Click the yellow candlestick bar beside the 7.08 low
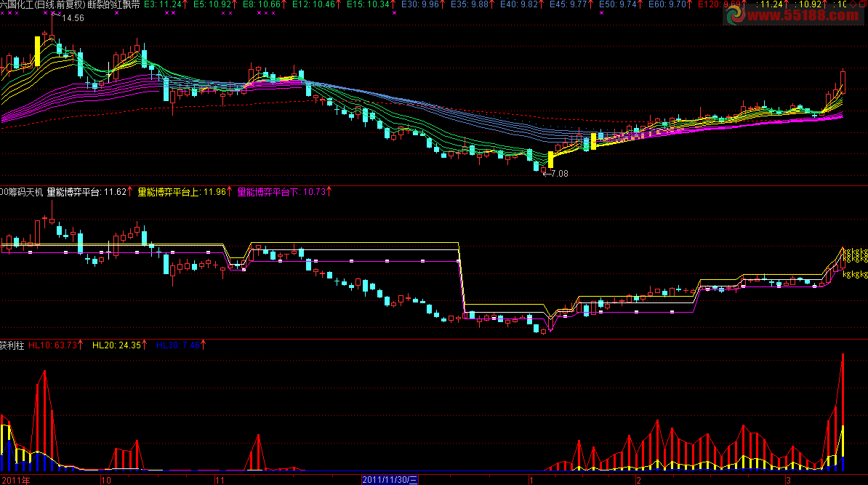Viewport: 868px width, 485px height. (x=551, y=159)
